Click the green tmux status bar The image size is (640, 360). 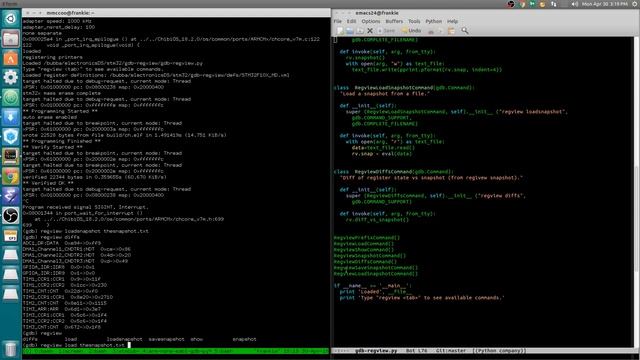pos(176,351)
